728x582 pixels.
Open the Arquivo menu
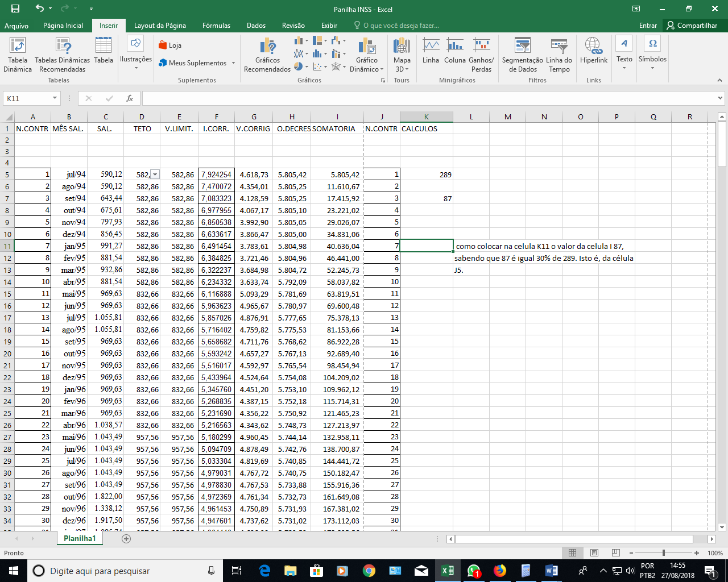(16, 26)
